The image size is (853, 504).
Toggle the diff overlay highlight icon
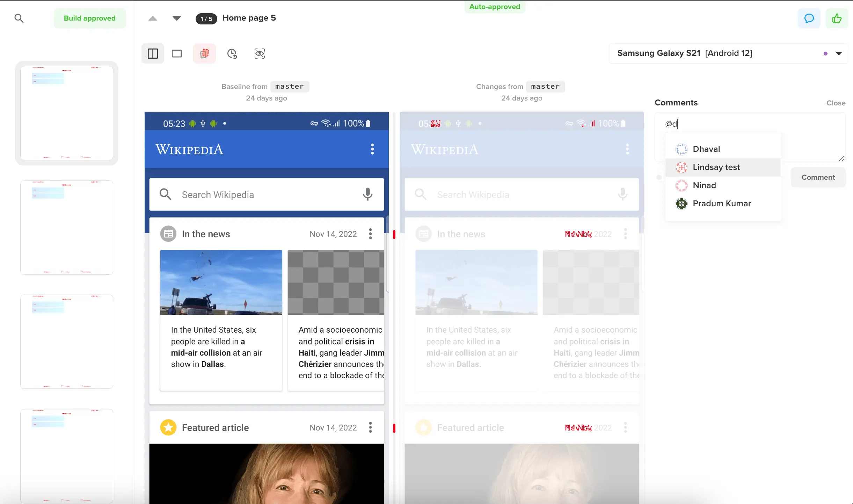(x=204, y=53)
